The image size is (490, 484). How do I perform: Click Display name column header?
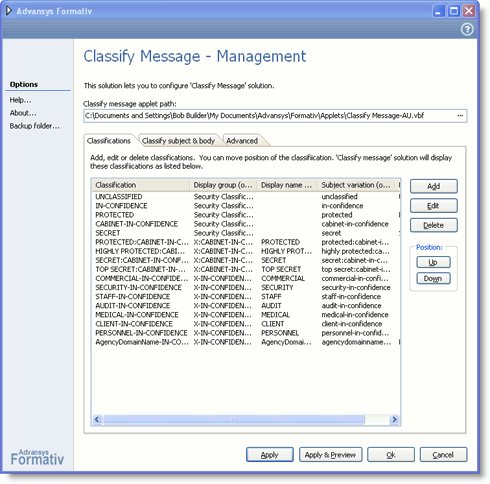point(287,185)
